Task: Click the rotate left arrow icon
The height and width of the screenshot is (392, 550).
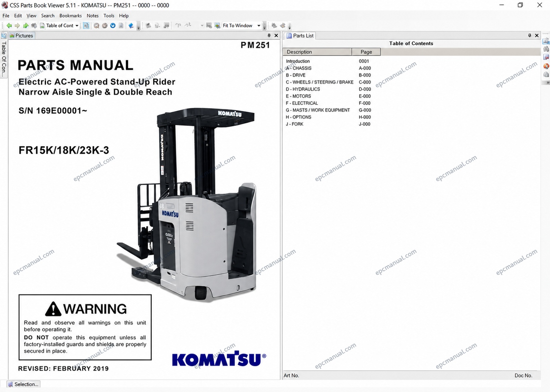Action: point(178,25)
